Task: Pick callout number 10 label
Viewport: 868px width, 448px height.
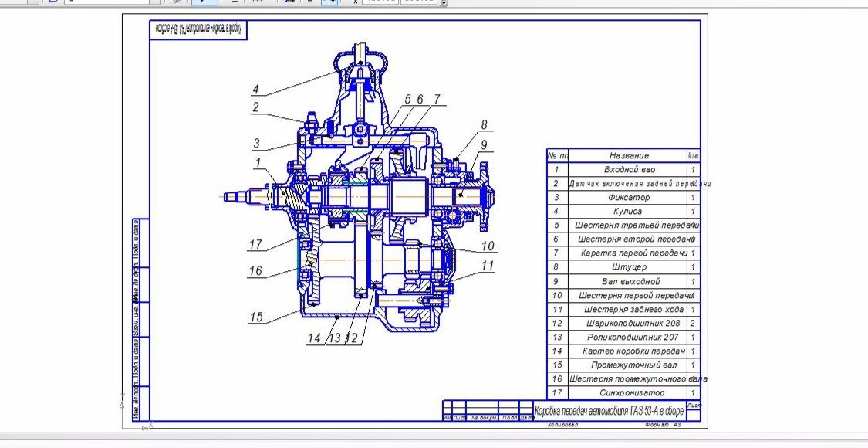Action: [x=487, y=246]
